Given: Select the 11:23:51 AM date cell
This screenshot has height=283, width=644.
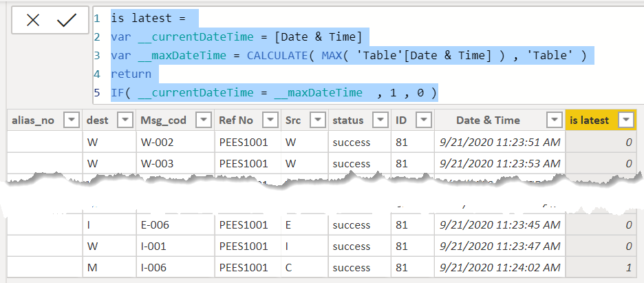Looking at the screenshot, I should pyautogui.click(x=500, y=142).
